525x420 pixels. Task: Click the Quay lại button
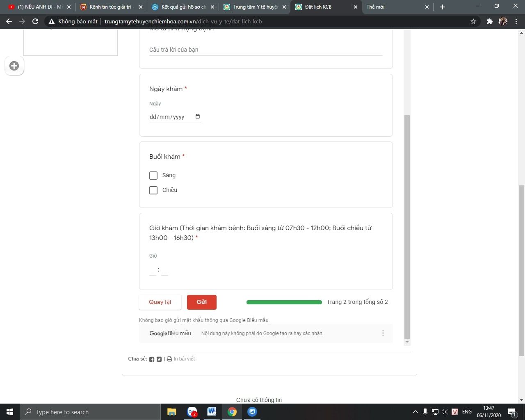pos(160,302)
